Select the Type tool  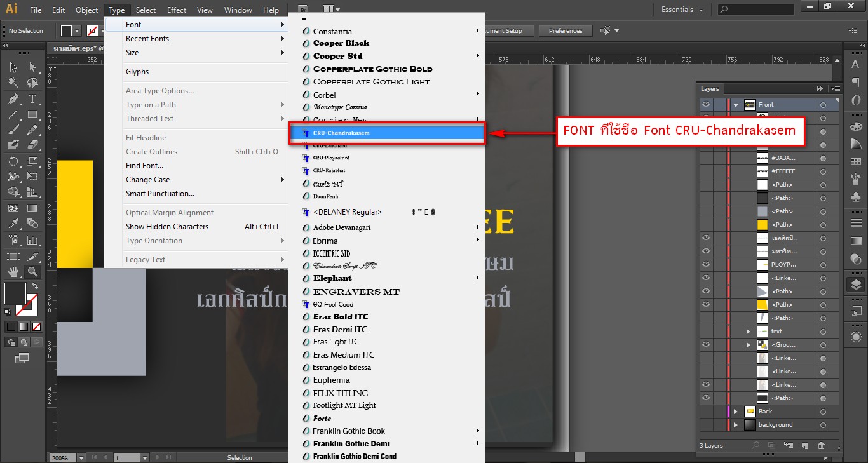tap(32, 99)
